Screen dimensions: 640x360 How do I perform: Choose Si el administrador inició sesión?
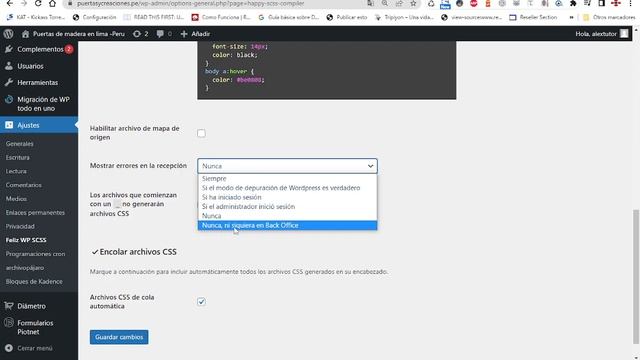(x=287, y=207)
